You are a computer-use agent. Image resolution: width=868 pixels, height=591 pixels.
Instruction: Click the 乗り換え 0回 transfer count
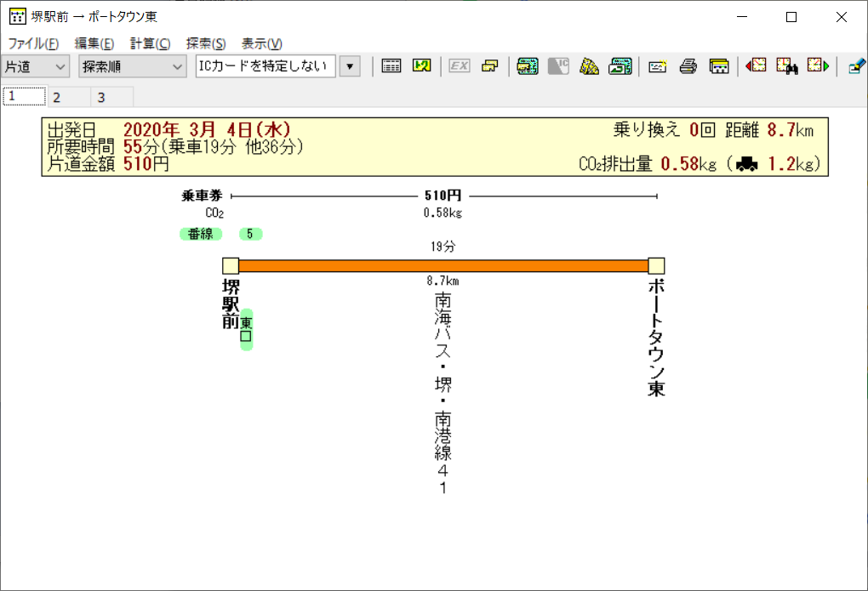(665, 130)
